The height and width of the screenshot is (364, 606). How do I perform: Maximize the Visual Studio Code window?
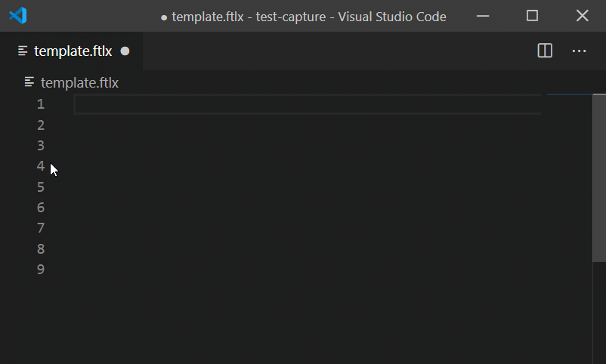[532, 16]
